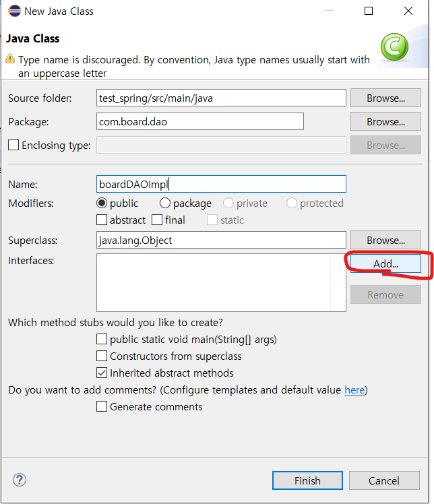Uncheck Inherited abstract methods option
The image size is (434, 504).
click(102, 373)
